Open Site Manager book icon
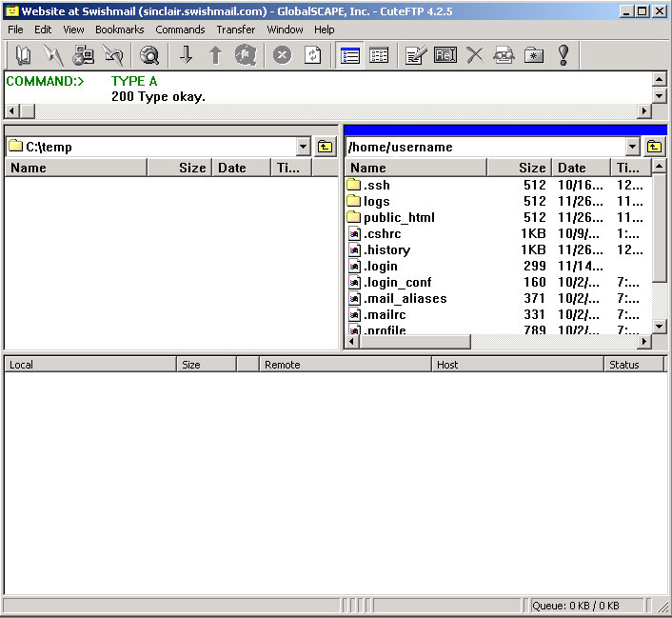Viewport: 672px width, 618px height. [23, 55]
